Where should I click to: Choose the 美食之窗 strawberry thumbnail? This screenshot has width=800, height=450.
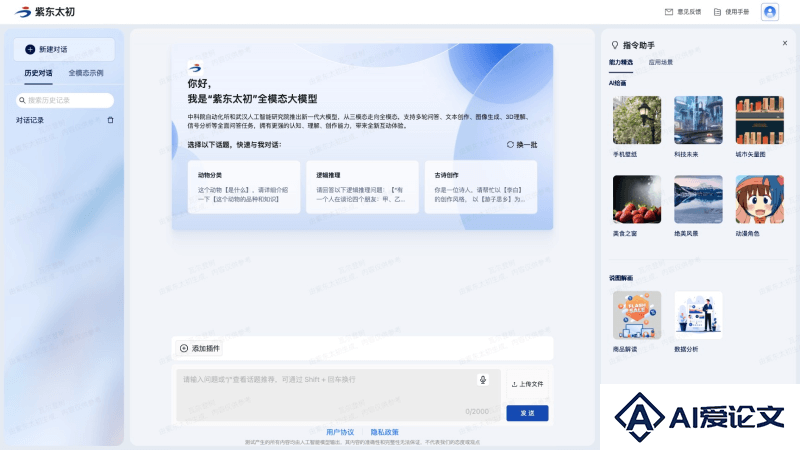pos(637,199)
